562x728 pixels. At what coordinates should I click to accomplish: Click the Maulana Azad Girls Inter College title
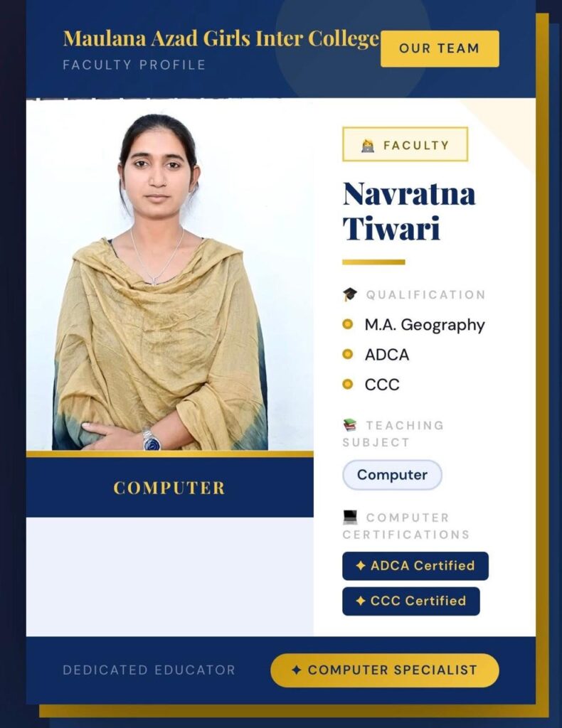click(221, 38)
